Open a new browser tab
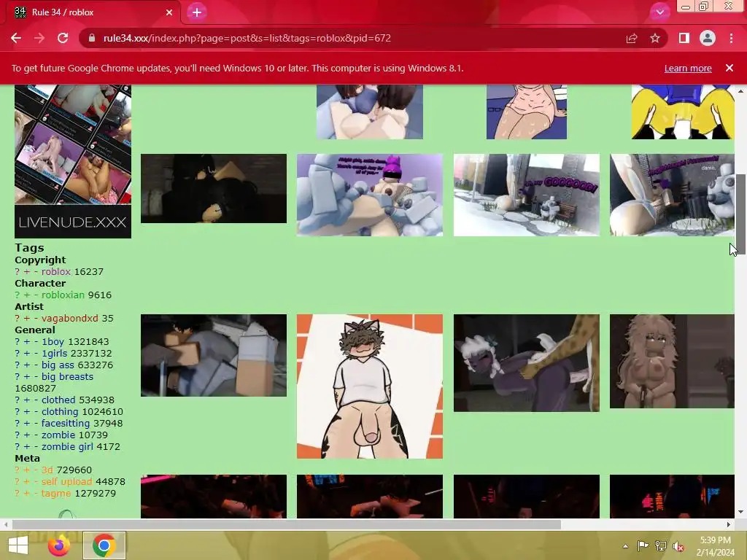 (197, 12)
